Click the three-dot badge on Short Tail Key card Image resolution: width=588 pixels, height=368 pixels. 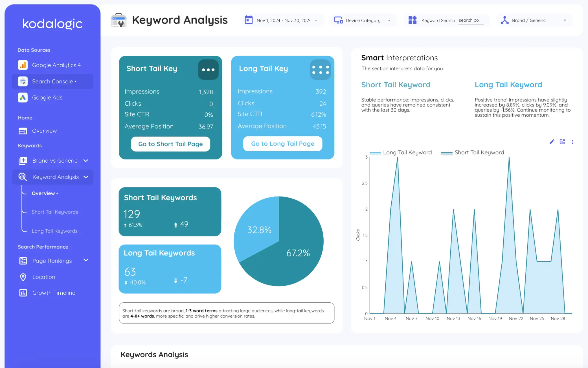pyautogui.click(x=208, y=70)
